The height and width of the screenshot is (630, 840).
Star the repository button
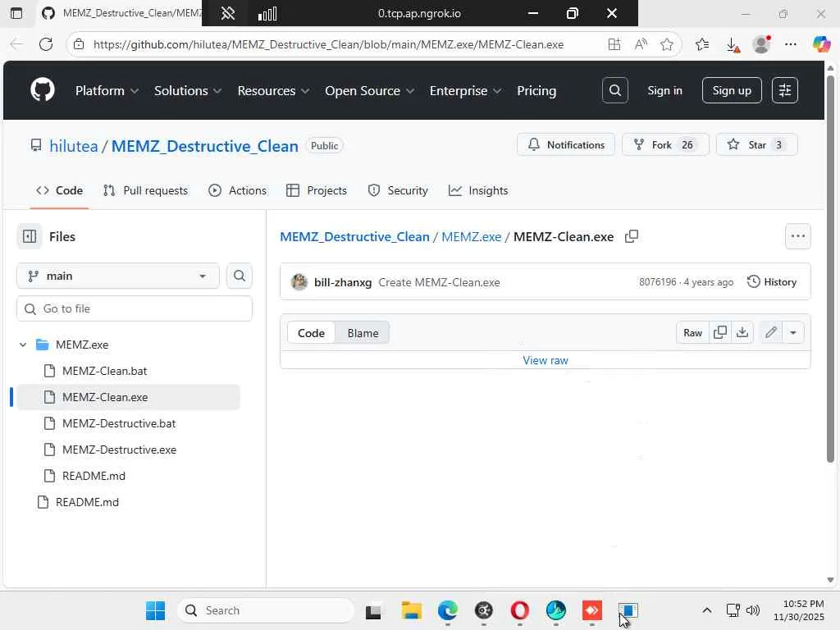point(756,144)
